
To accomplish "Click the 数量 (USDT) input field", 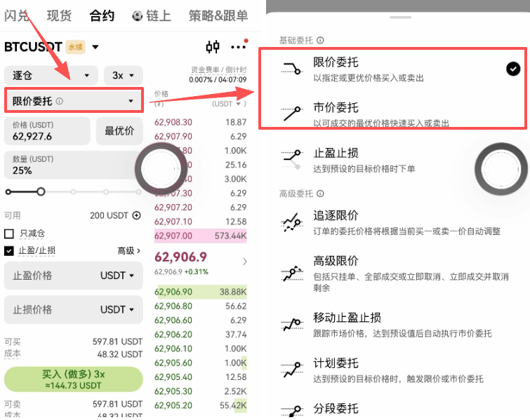I will (72, 165).
